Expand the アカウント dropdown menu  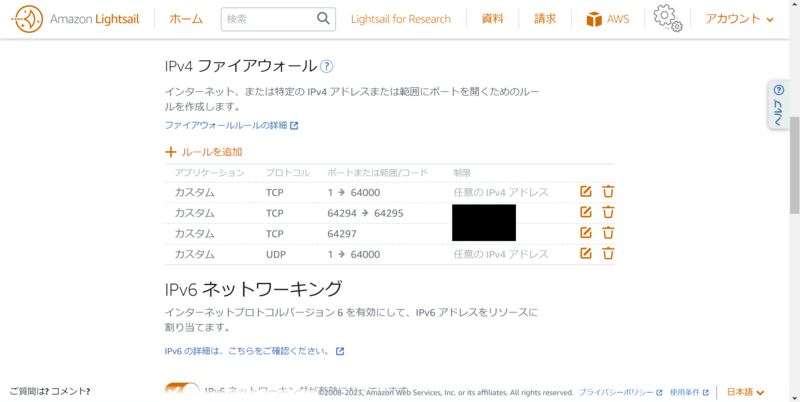[x=739, y=19]
